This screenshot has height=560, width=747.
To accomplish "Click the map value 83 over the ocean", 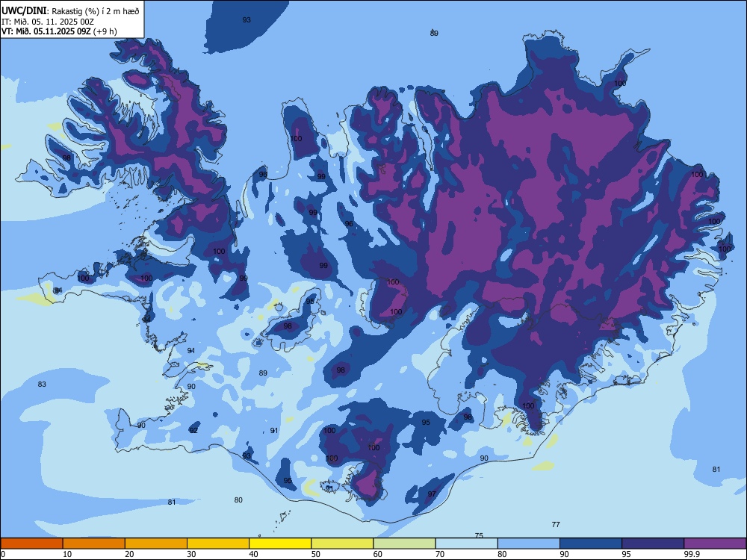I will coord(42,384).
